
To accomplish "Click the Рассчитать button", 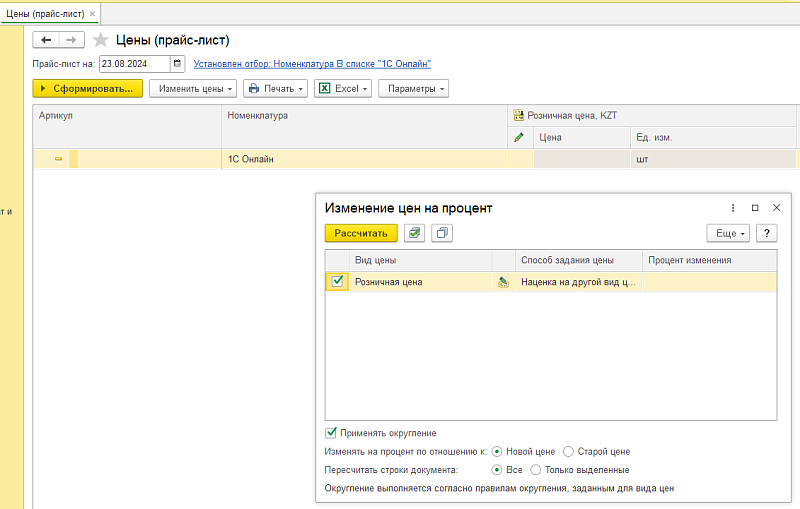I will pyautogui.click(x=361, y=233).
